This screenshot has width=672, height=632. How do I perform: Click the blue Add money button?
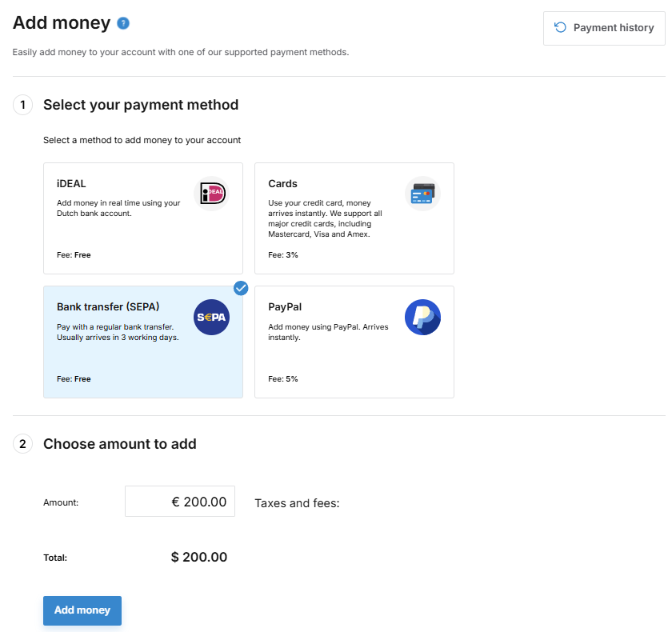click(x=82, y=610)
